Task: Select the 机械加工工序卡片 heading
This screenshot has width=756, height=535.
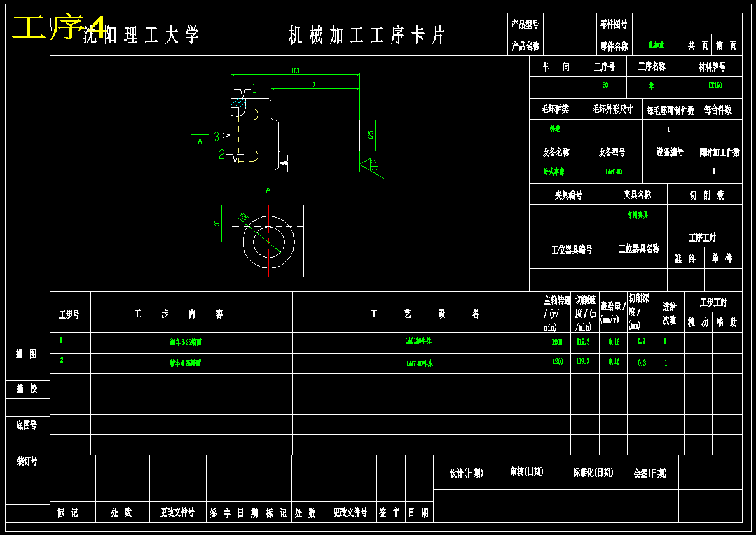Action: (366, 35)
